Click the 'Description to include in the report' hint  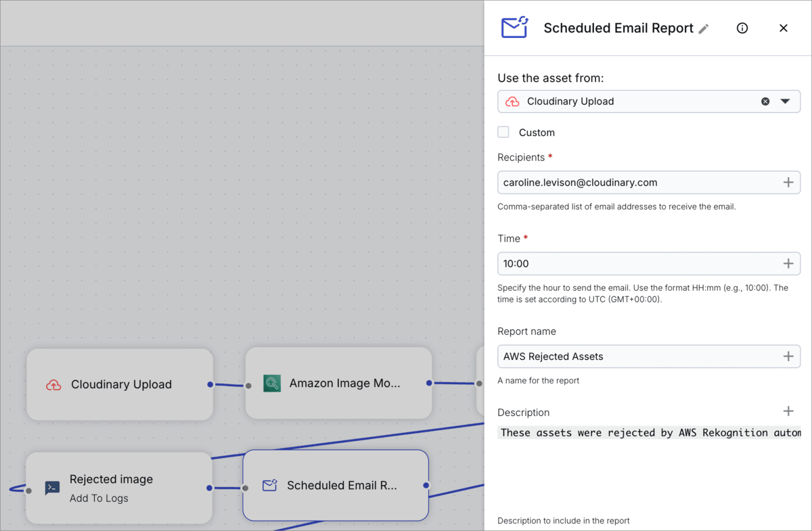pyautogui.click(x=564, y=521)
